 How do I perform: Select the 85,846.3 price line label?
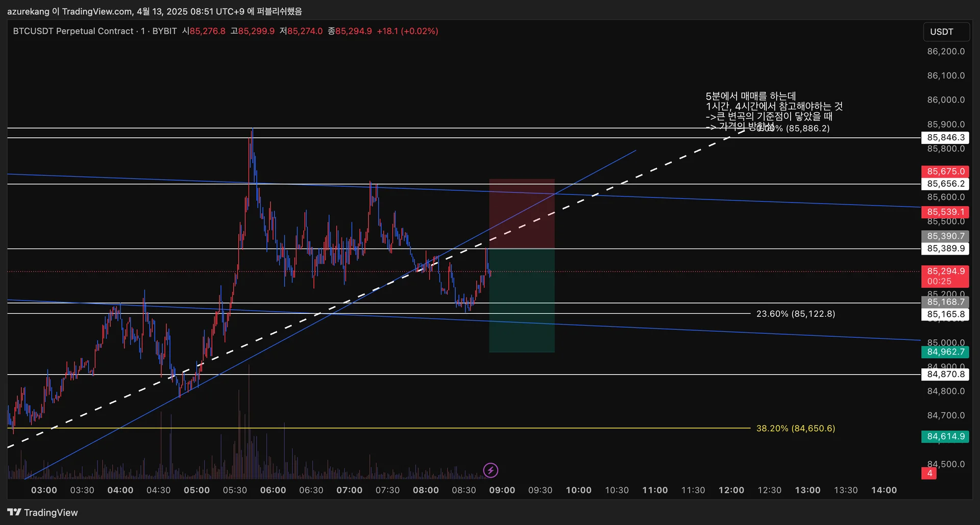point(945,137)
